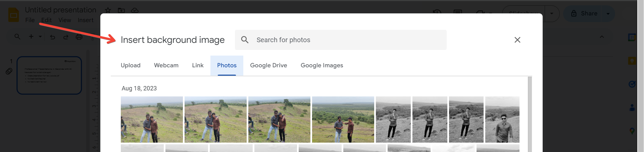The width and height of the screenshot is (644, 152).
Task: Click the new slide plus icon
Action: pyautogui.click(x=31, y=36)
